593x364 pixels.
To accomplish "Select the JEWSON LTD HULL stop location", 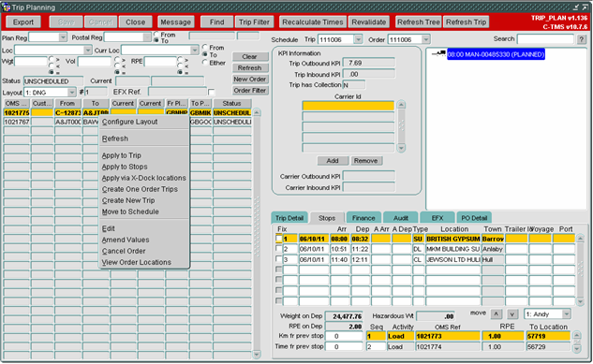I will coord(453,259).
